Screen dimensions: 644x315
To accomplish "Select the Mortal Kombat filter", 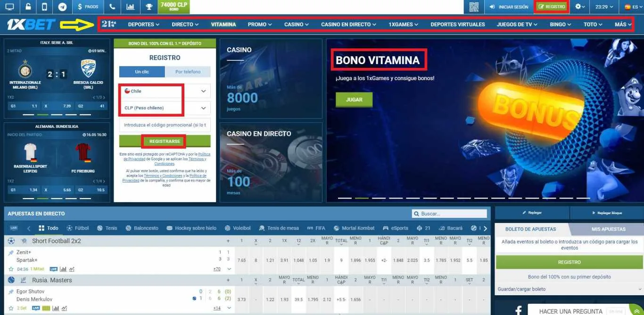I will [354, 228].
